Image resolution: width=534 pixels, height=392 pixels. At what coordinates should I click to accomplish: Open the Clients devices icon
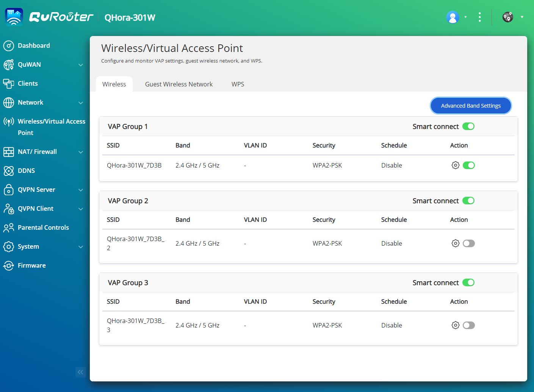tap(9, 83)
